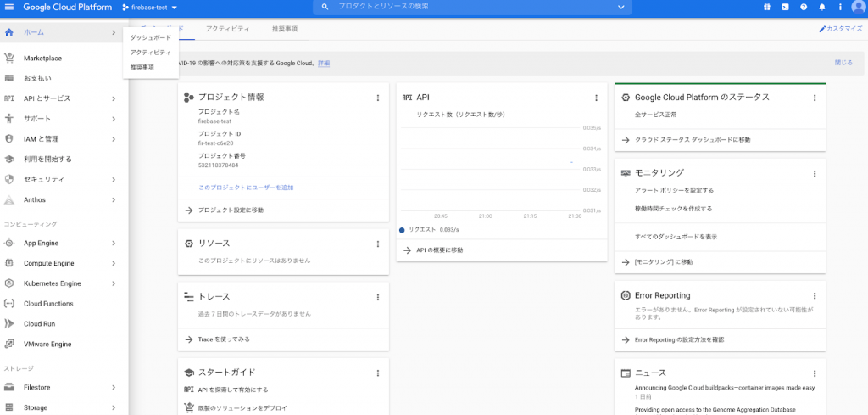Expand the セキュリティ submenu chevron

point(114,180)
